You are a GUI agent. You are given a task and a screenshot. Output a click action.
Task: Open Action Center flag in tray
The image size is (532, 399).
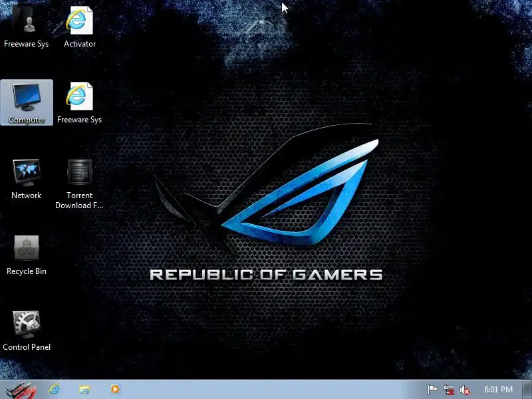pyautogui.click(x=432, y=390)
